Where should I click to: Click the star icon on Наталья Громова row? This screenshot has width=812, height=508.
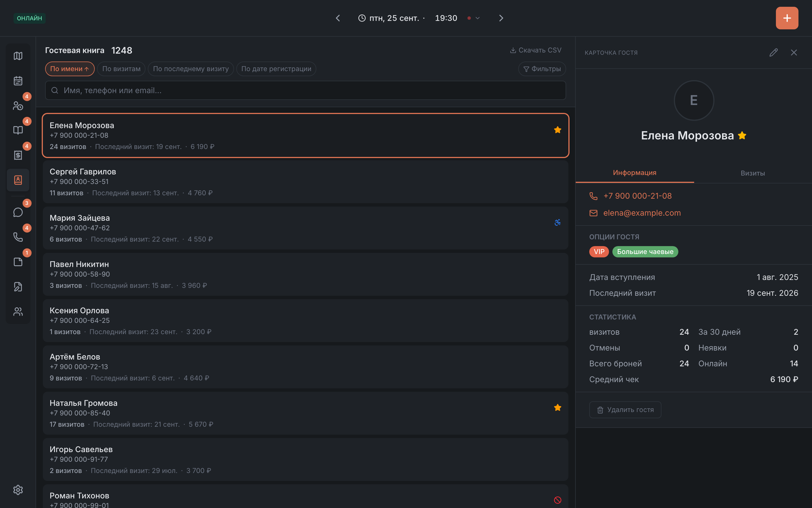557,408
